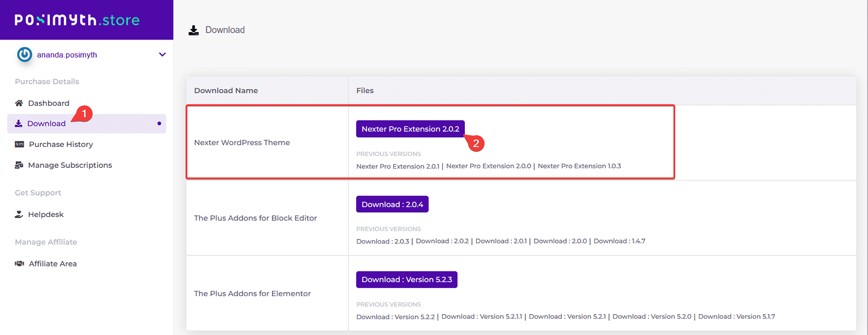Click the Purchase History card icon
Viewport: 868px width, 335px height.
point(19,145)
